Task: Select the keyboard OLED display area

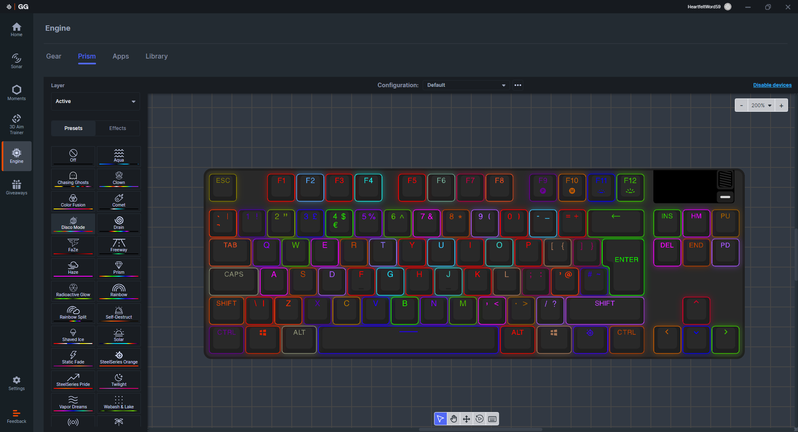Action: point(684,187)
